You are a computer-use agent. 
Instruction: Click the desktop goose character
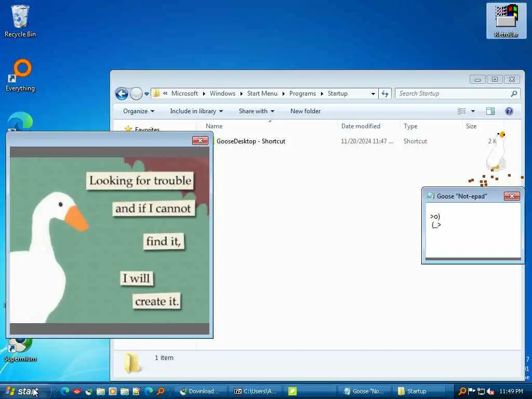pos(496,151)
